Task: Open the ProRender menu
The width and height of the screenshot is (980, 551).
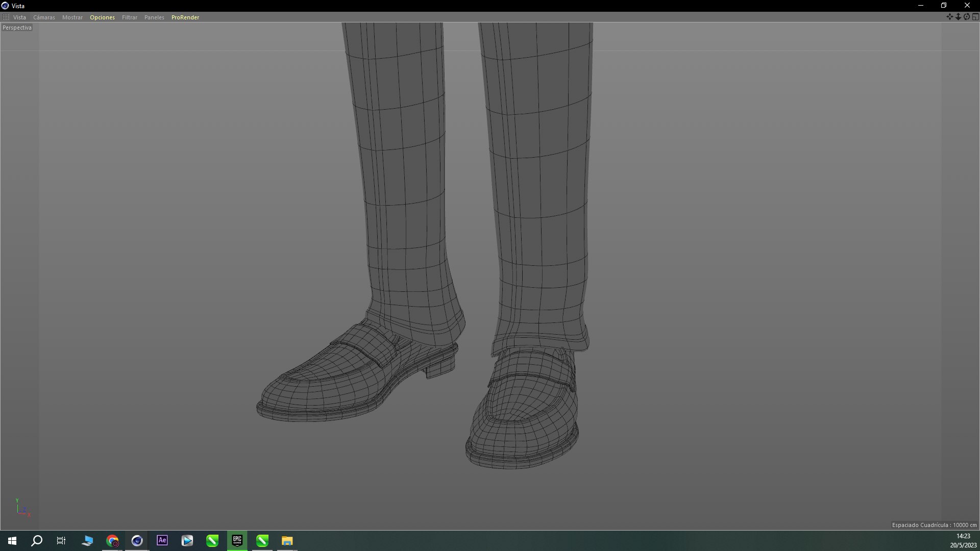Action: 185,17
